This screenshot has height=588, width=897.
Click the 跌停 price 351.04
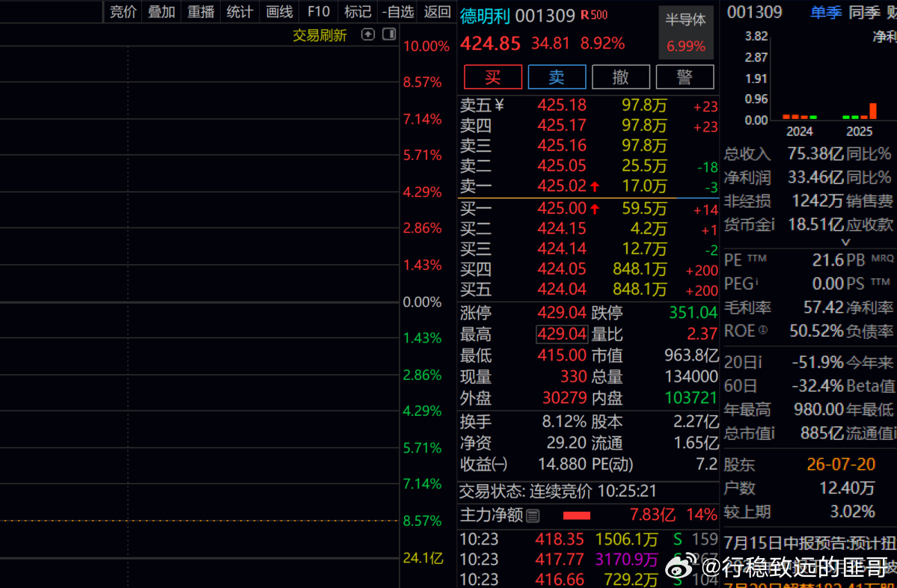[694, 313]
